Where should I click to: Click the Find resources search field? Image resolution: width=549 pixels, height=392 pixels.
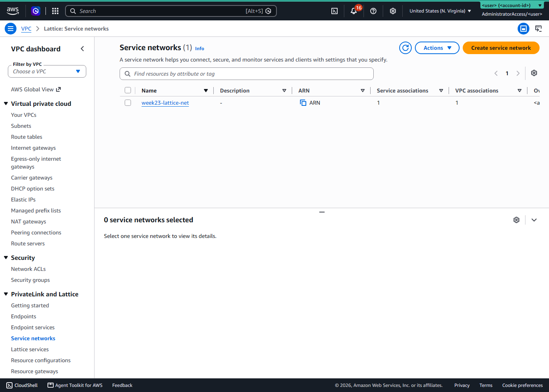coord(247,74)
